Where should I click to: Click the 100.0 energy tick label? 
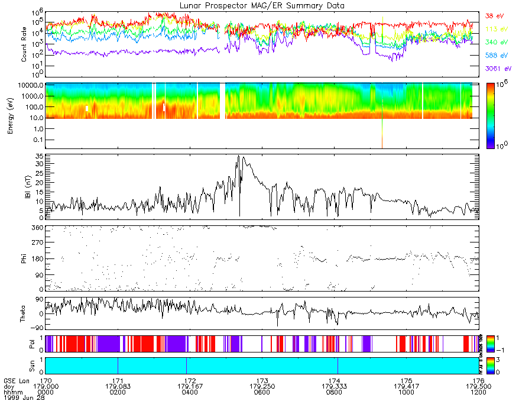point(34,107)
